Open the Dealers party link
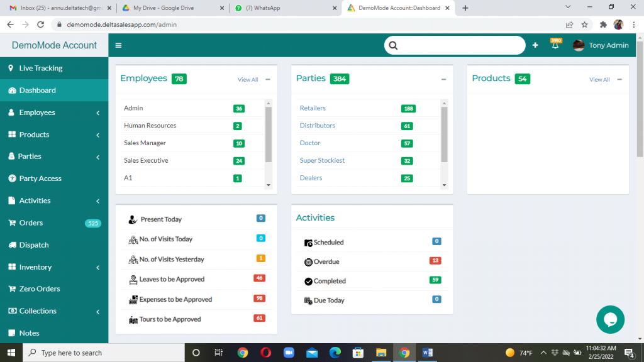Viewport: 644px width, 362px height. click(311, 178)
